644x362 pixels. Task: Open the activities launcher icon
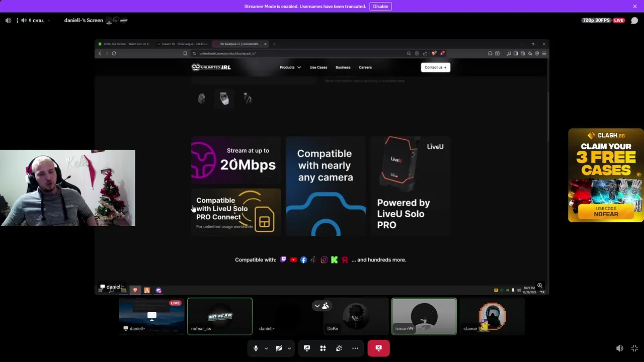tap(323, 348)
